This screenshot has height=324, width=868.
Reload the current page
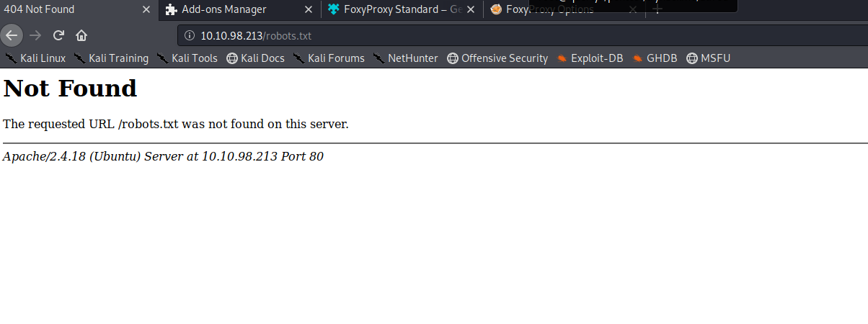pos(59,35)
